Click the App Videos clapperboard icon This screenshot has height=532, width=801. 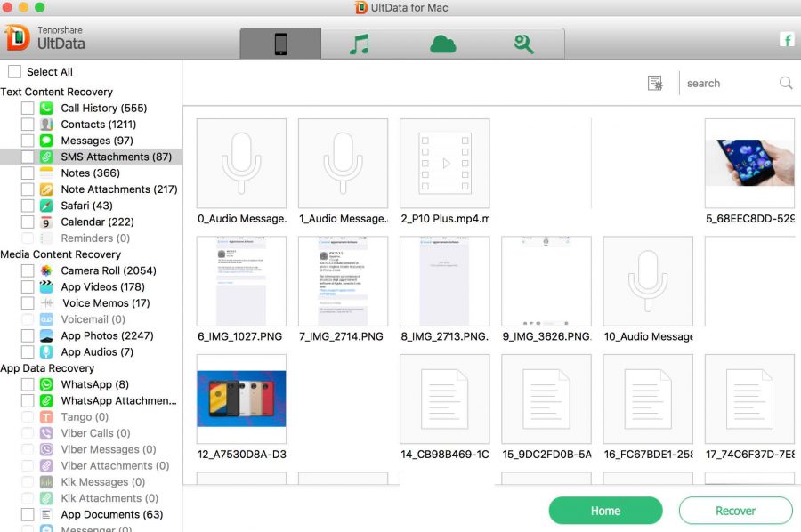click(46, 287)
